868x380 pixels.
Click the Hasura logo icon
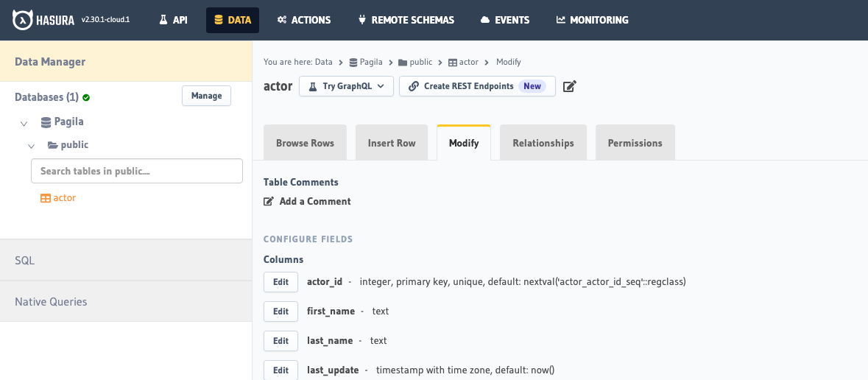23,20
